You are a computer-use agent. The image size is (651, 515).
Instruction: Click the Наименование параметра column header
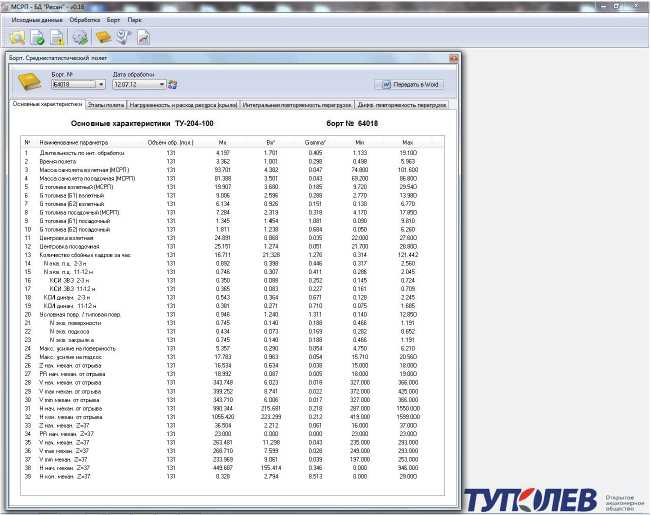click(74, 142)
